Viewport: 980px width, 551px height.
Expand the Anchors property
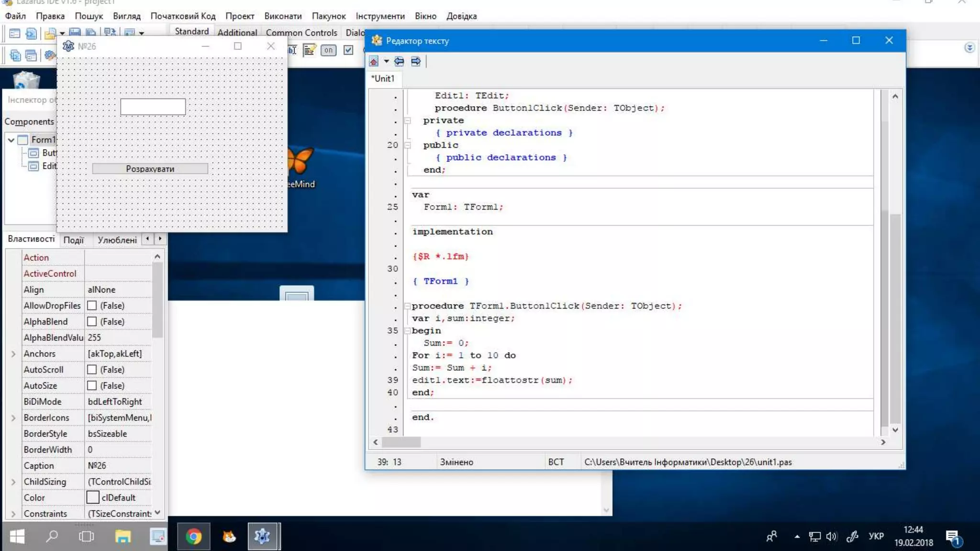pos(13,354)
